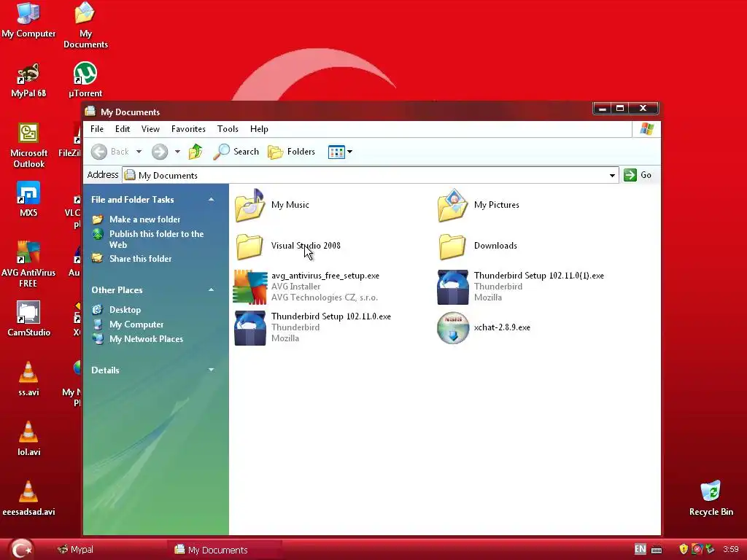Click the Go button beside address bar
This screenshot has width=747, height=560.
click(638, 175)
